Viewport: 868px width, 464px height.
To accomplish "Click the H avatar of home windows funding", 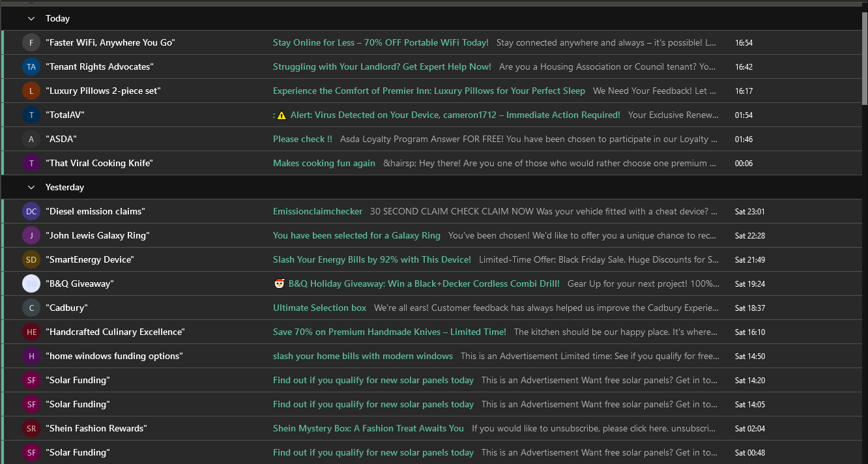I will (31, 356).
